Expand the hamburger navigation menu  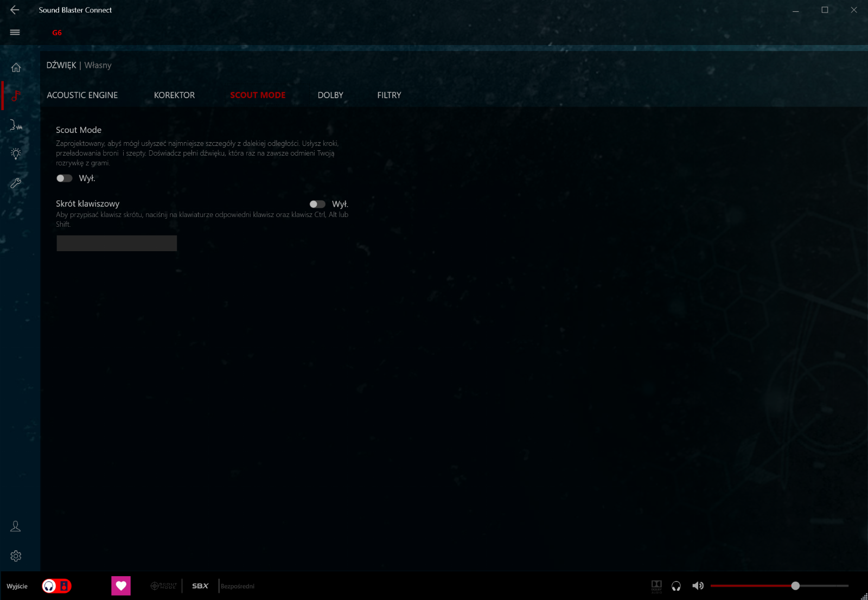click(15, 33)
